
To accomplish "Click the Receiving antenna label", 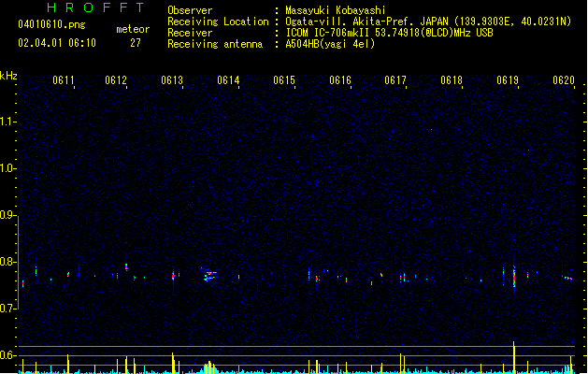I will pos(215,44).
